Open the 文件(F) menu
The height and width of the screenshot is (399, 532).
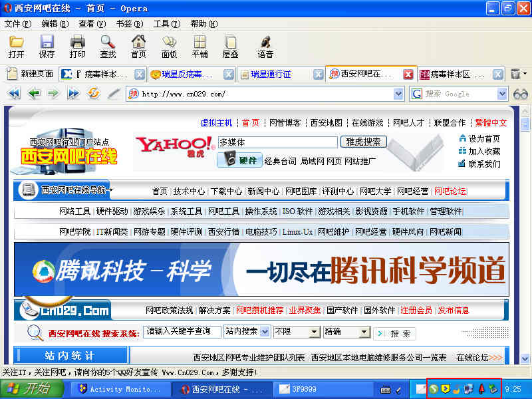point(18,24)
